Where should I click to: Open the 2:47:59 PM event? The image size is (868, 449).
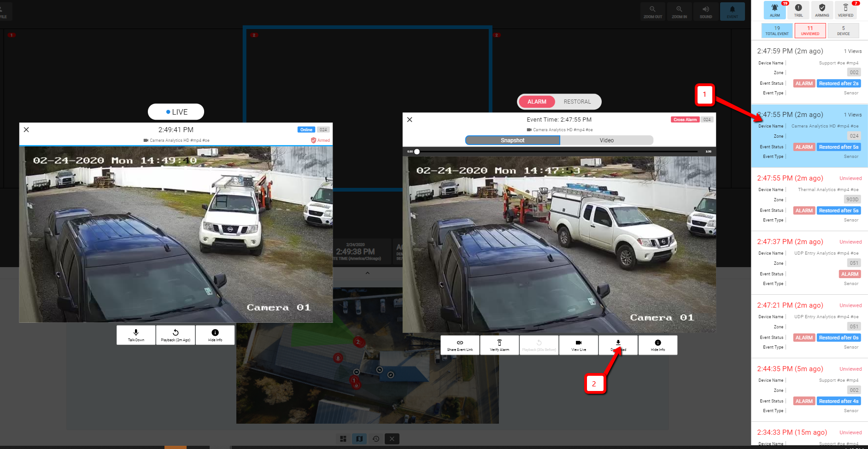point(809,72)
